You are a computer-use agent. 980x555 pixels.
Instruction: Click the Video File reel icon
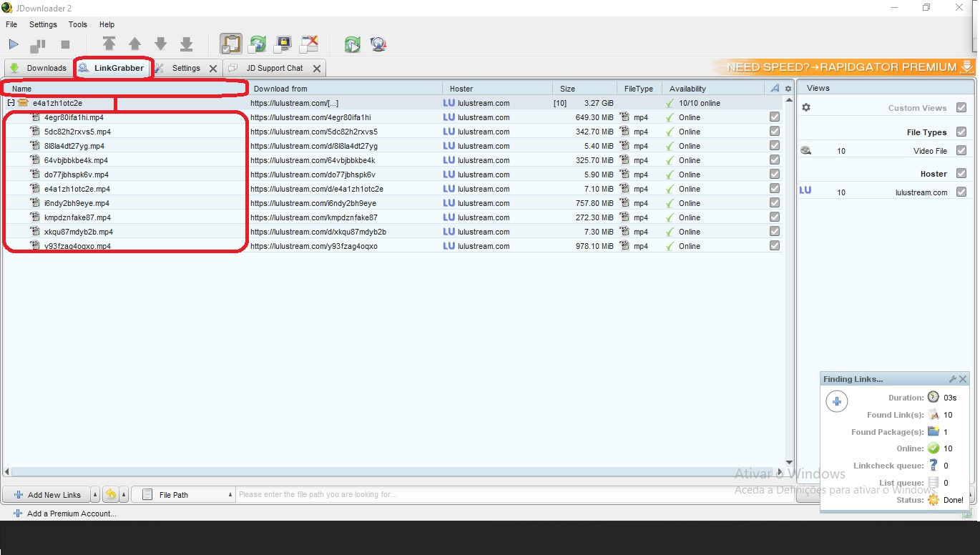[x=805, y=151]
